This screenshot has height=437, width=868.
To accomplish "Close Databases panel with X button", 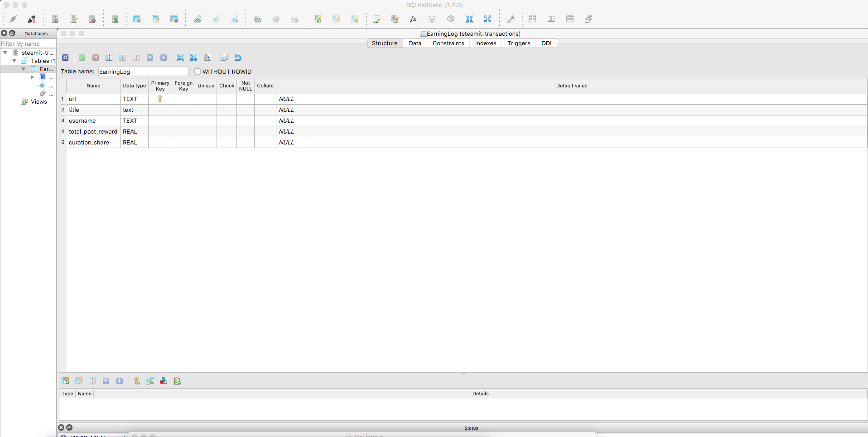I will (4, 33).
